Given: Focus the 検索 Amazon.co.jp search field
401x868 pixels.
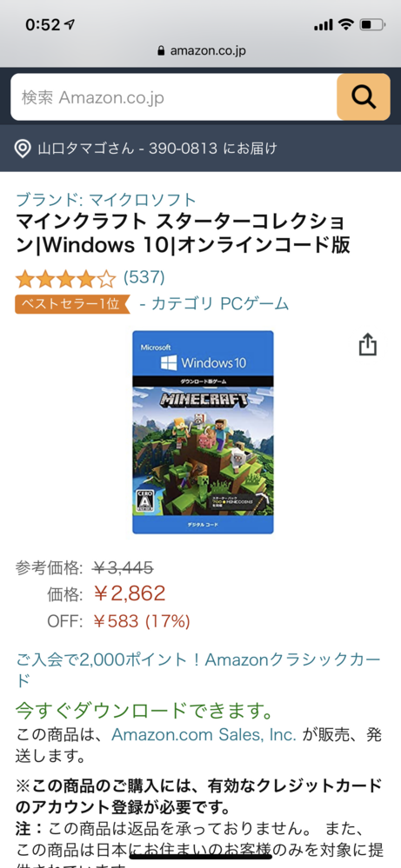Looking at the screenshot, I should pos(174,96).
